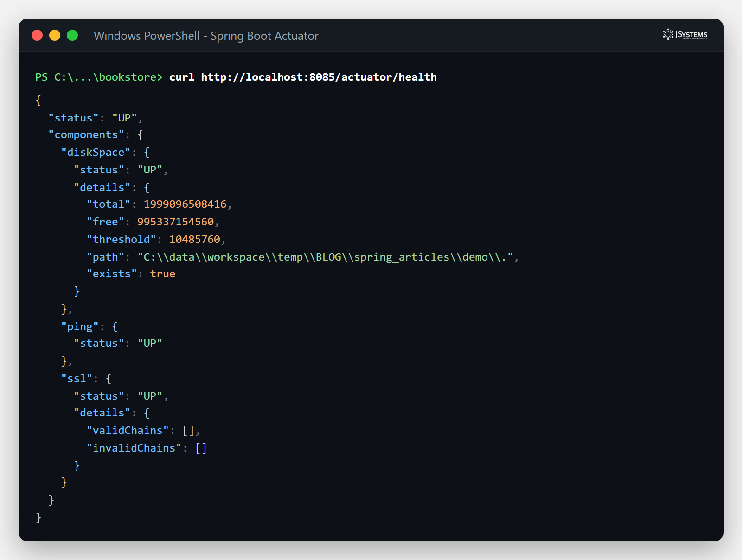Click the total value 1999096508416
Viewport: 743px width, 560px height.
click(x=185, y=204)
